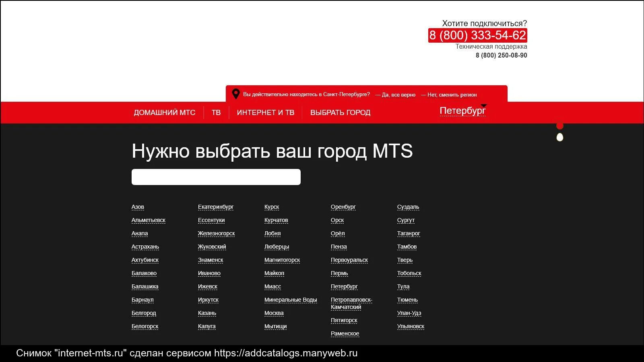Screen dimensions: 644x362
Task: Pick Магнитогорск city link
Action: pyautogui.click(x=282, y=260)
